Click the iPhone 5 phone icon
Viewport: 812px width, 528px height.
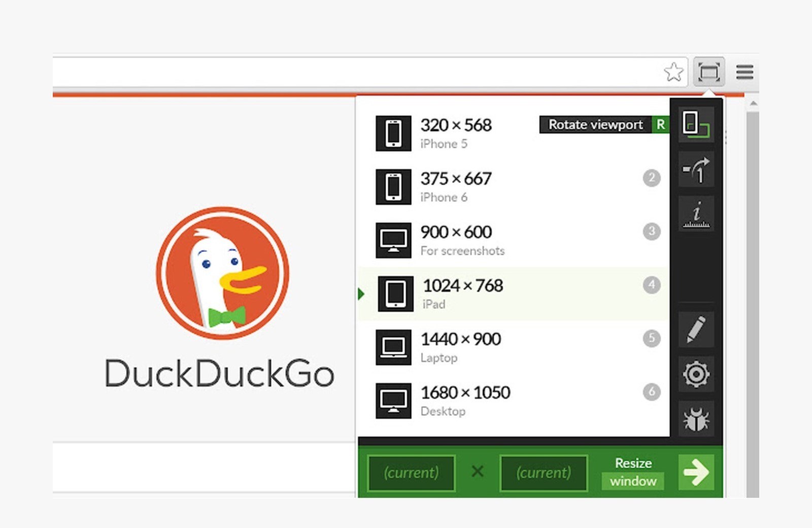(393, 134)
